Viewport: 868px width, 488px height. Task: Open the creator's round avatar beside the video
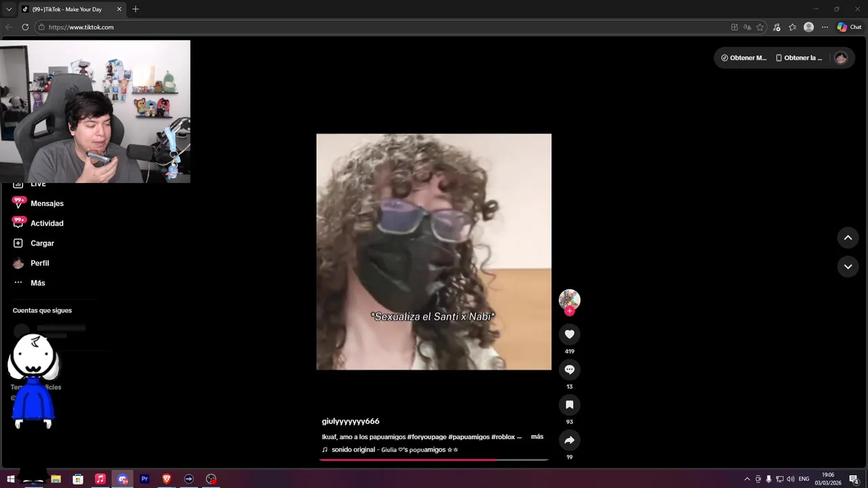pos(570,300)
